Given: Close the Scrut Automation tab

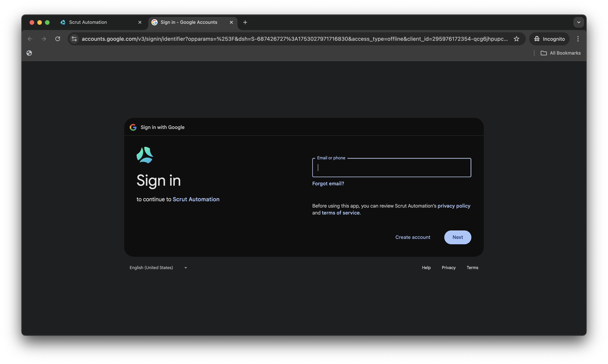Looking at the screenshot, I should click(x=140, y=22).
